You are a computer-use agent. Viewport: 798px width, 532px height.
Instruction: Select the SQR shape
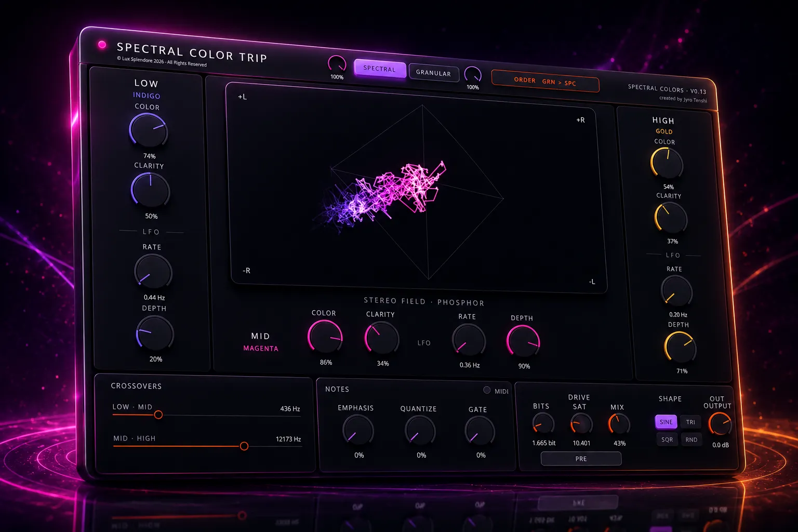(x=667, y=440)
